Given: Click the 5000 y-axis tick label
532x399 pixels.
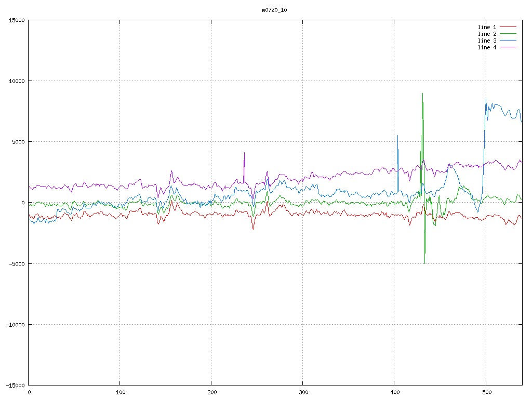Looking at the screenshot, I should [18, 142].
